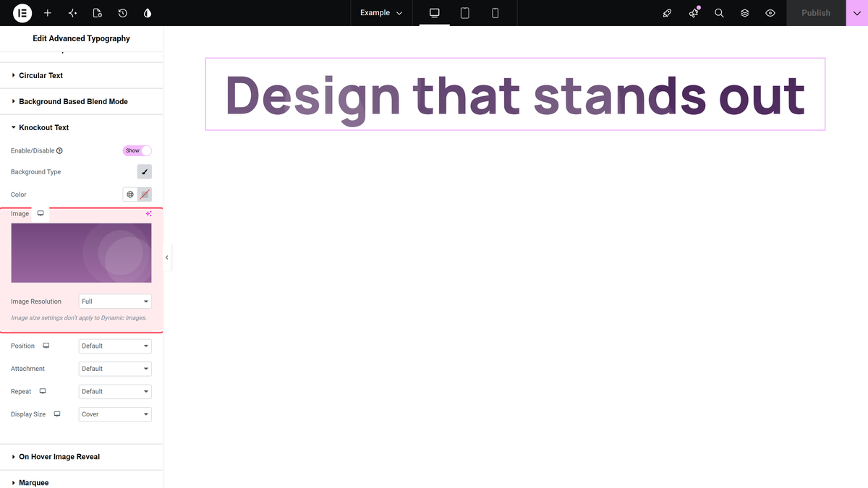Image resolution: width=868 pixels, height=488 pixels.
Task: Open the What's New megaphone icon
Action: coord(694,13)
